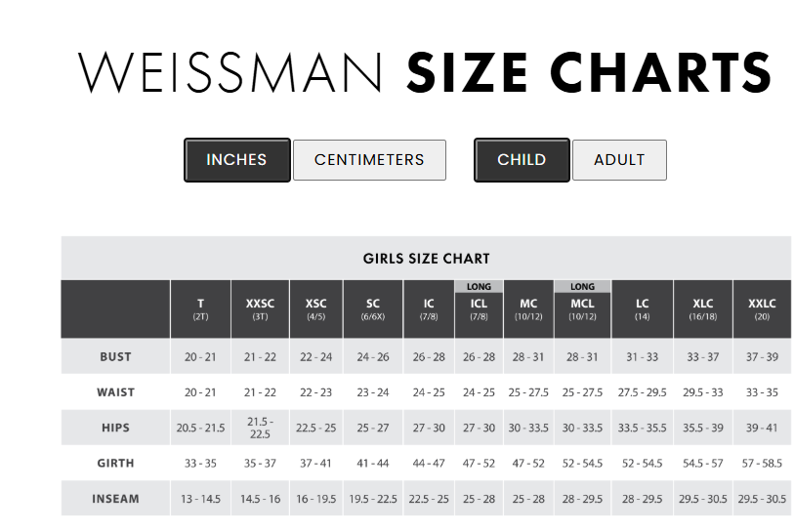Click the INSEAM row label
The height and width of the screenshot is (532, 794).
[x=115, y=499]
